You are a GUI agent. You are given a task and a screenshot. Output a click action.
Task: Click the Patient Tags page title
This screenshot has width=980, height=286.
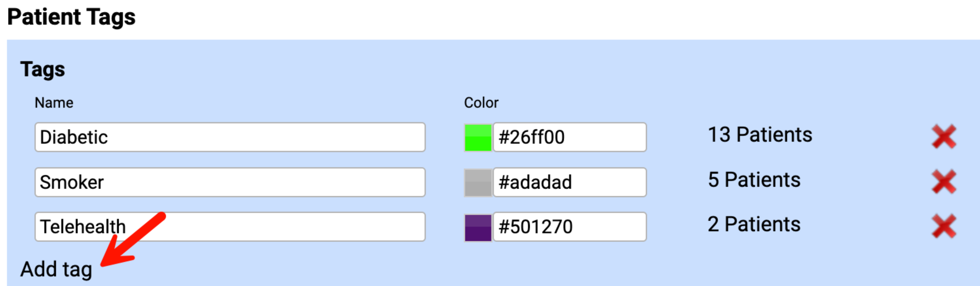point(72,17)
